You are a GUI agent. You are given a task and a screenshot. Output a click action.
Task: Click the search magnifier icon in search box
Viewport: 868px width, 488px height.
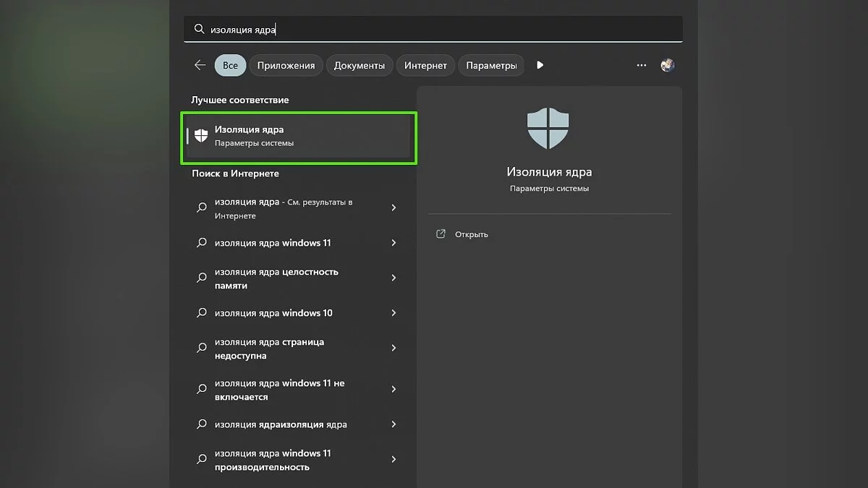point(199,30)
